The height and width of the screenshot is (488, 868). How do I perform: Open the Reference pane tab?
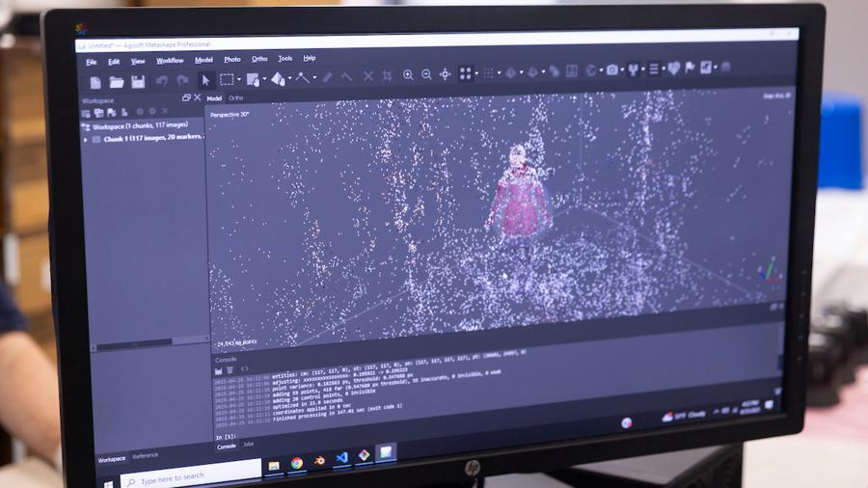[145, 455]
